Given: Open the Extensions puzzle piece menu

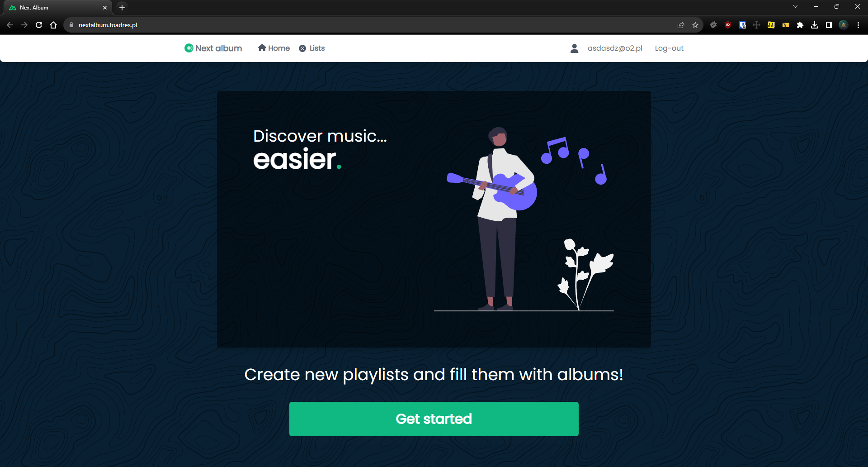Looking at the screenshot, I should (x=800, y=25).
